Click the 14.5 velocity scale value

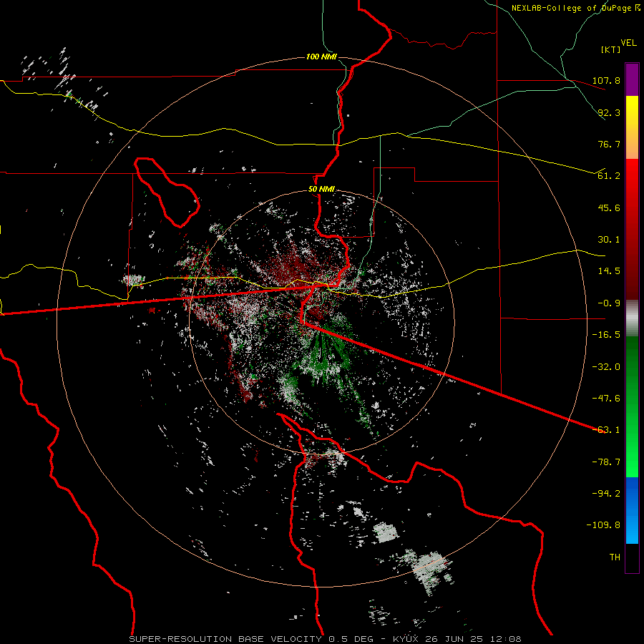[609, 271]
